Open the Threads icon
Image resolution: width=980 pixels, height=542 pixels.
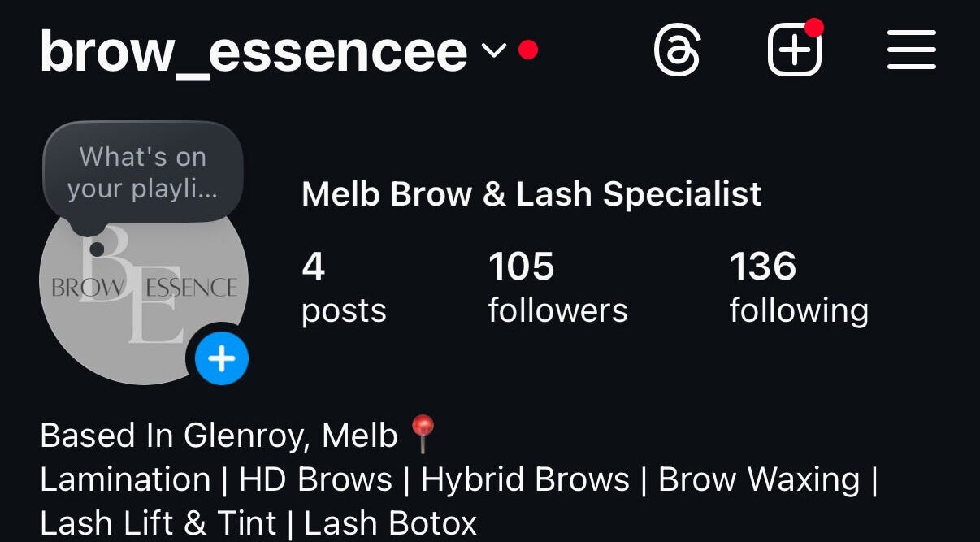pyautogui.click(x=677, y=51)
